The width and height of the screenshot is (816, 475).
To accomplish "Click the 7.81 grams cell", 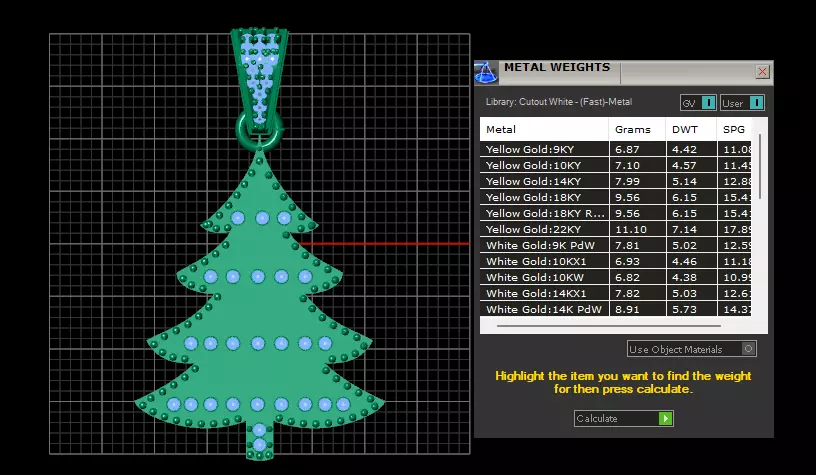I will pyautogui.click(x=637, y=246).
